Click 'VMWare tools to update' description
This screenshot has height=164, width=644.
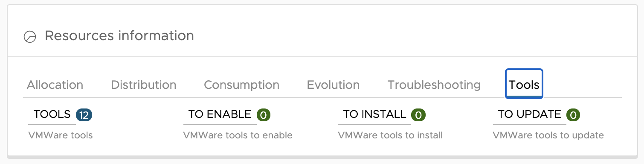[548, 135]
